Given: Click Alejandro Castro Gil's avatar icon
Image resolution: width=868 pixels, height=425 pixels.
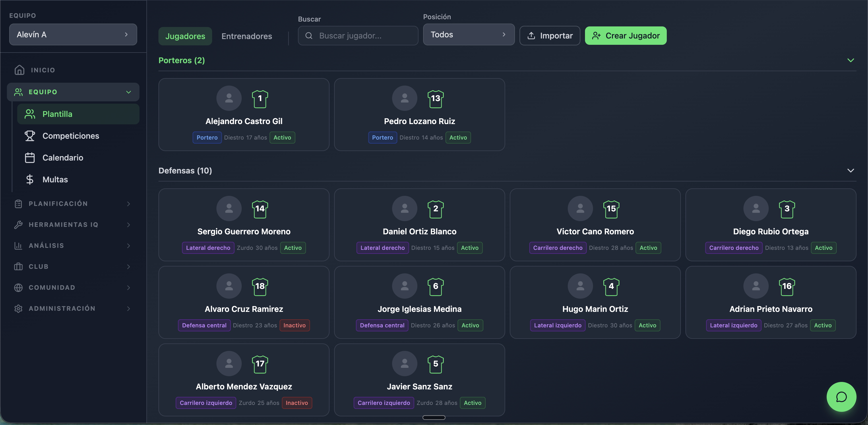Looking at the screenshot, I should 229,98.
